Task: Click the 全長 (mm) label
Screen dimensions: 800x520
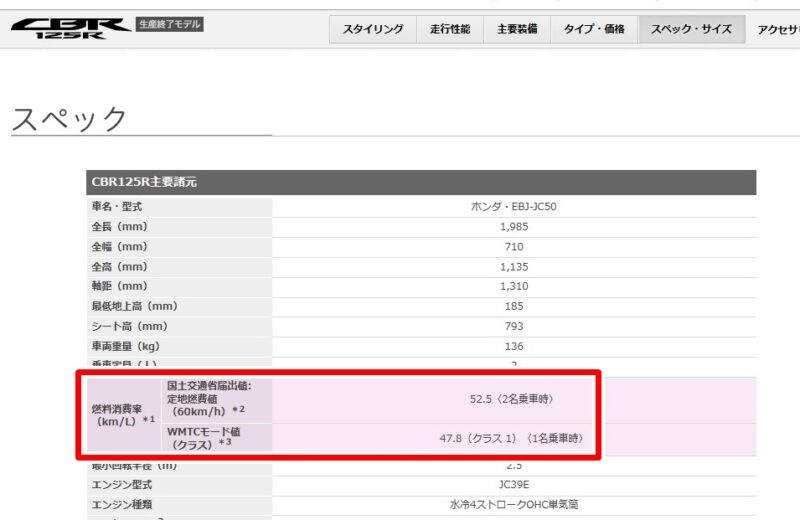Action: point(119,227)
